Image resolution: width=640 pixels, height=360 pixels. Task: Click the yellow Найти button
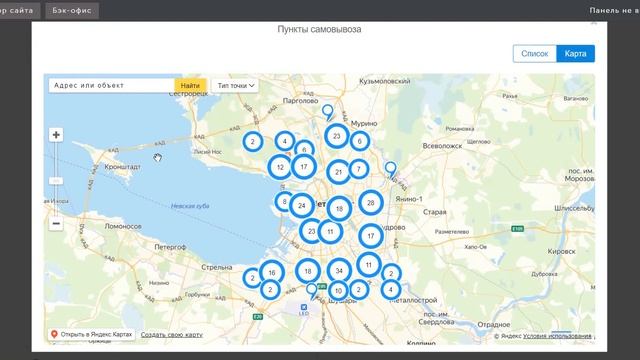[x=190, y=85]
